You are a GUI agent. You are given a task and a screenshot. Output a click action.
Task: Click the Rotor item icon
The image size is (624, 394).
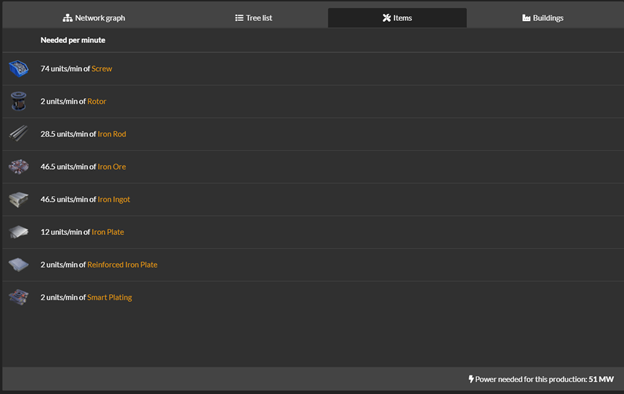click(19, 101)
